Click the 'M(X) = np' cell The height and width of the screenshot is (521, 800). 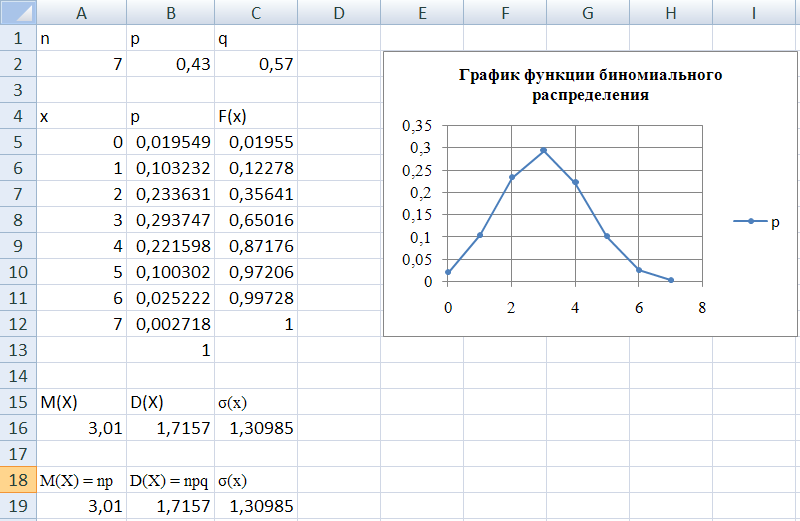pyautogui.click(x=82, y=480)
